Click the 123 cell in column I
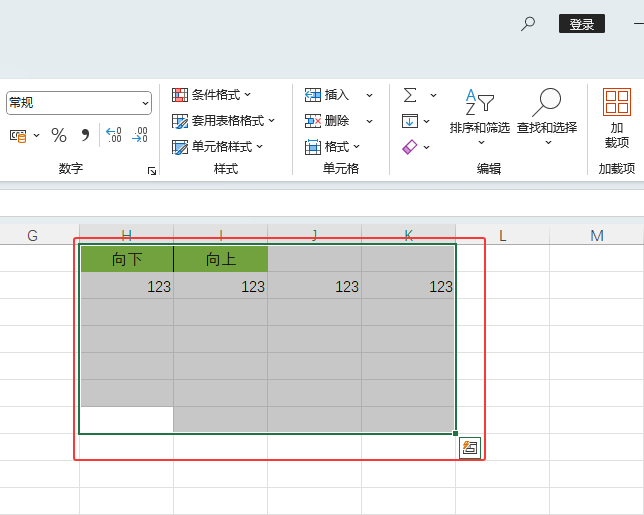644x515 pixels. (x=221, y=285)
